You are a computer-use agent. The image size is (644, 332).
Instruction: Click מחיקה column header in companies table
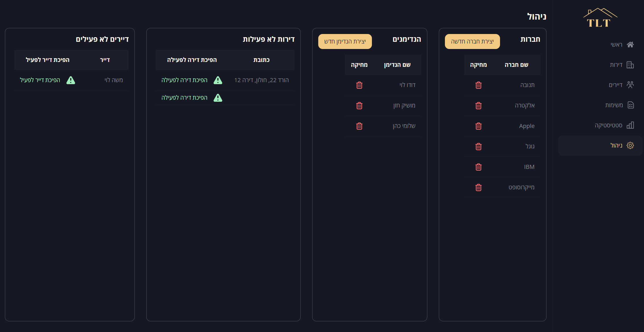[x=478, y=65]
